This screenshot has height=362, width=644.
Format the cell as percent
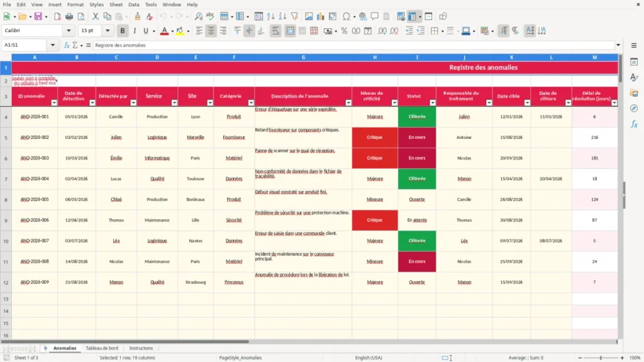[344, 31]
